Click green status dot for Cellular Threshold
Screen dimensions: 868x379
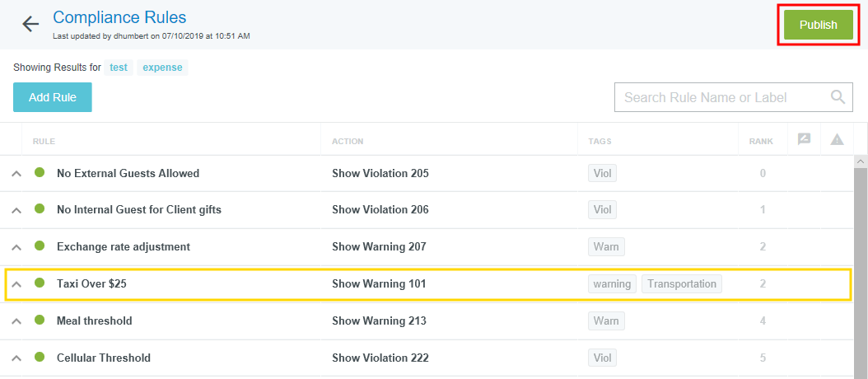[x=40, y=358]
